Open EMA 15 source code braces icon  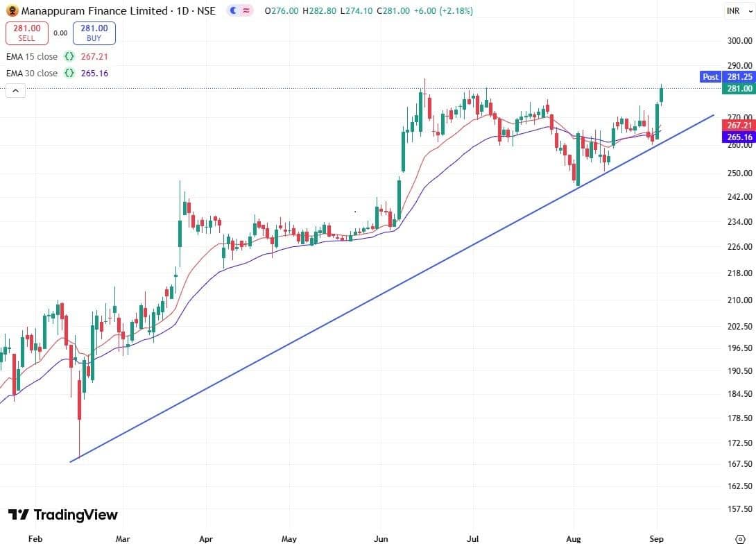coord(69,56)
